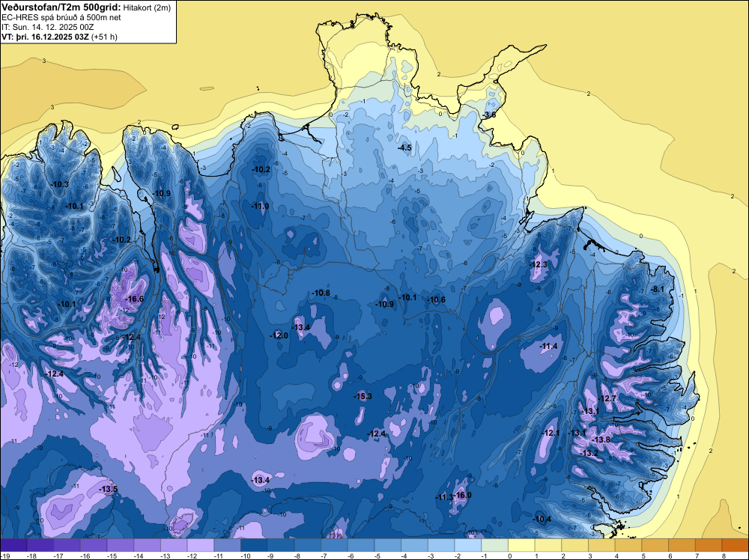749x560 pixels.
Task: Click the '-13' label on the legend scale
Action: tap(166, 556)
